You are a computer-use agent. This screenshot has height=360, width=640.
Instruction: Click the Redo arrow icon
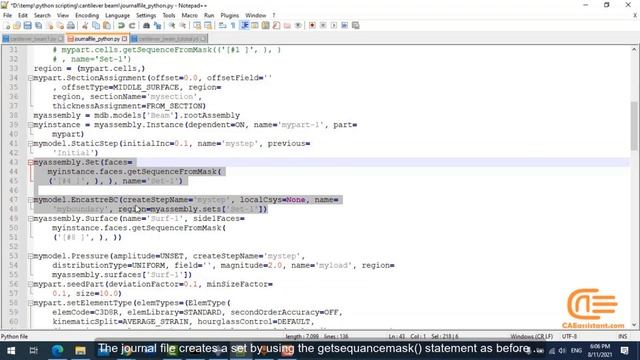tap(132, 26)
